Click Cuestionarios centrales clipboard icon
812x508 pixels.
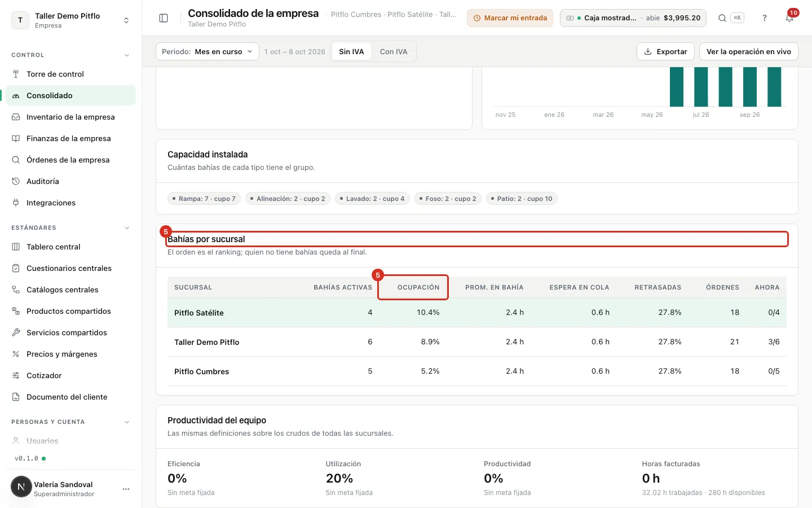(x=16, y=268)
